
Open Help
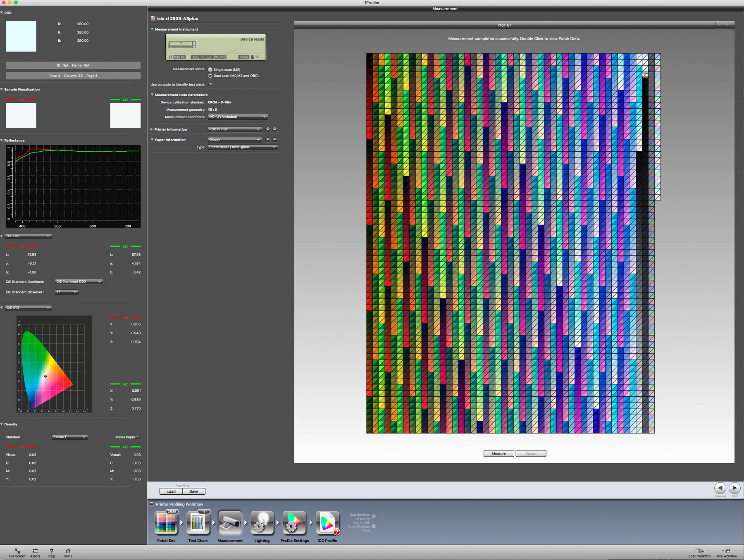coord(52,553)
